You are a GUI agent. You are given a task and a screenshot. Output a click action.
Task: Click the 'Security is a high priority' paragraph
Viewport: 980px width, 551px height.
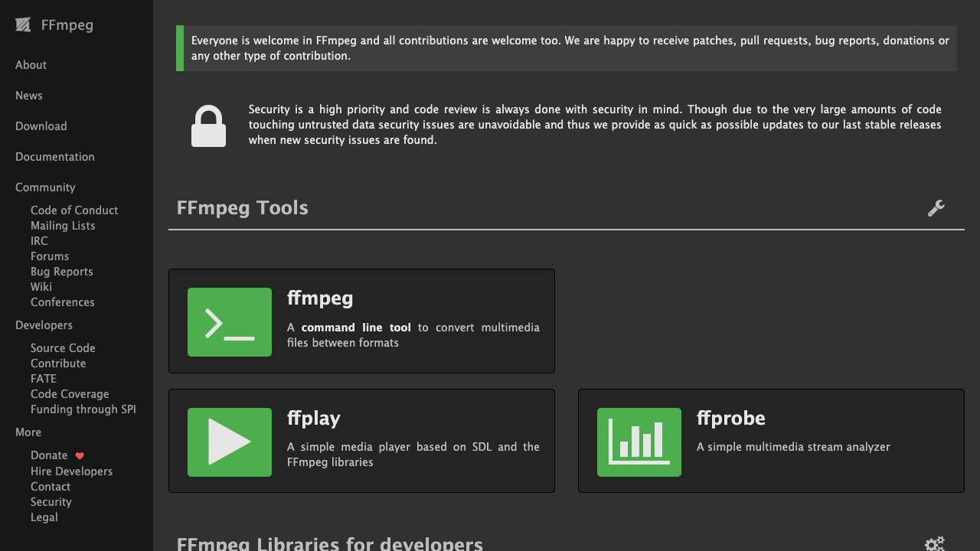[x=595, y=125]
